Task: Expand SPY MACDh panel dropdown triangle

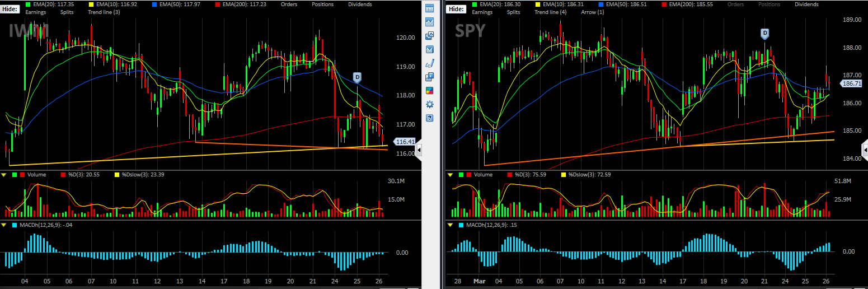Action: tap(449, 225)
